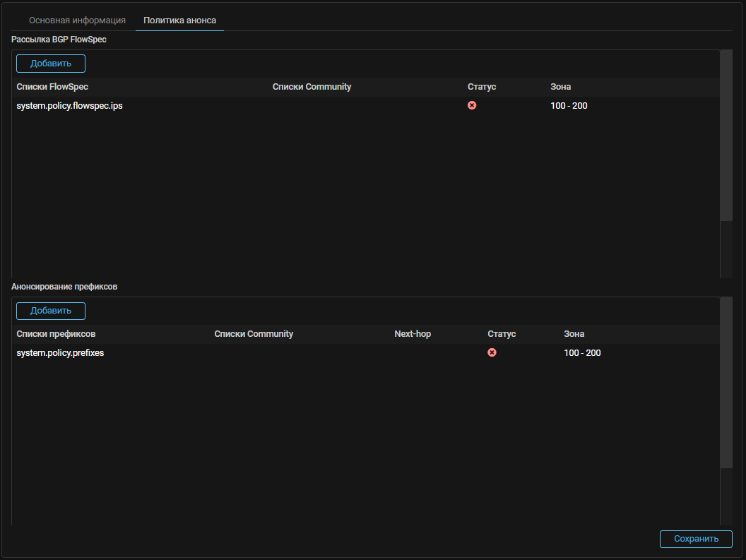The height and width of the screenshot is (560, 746).
Task: Click the FlowSpec table vertical scrollbar
Action: (x=726, y=136)
